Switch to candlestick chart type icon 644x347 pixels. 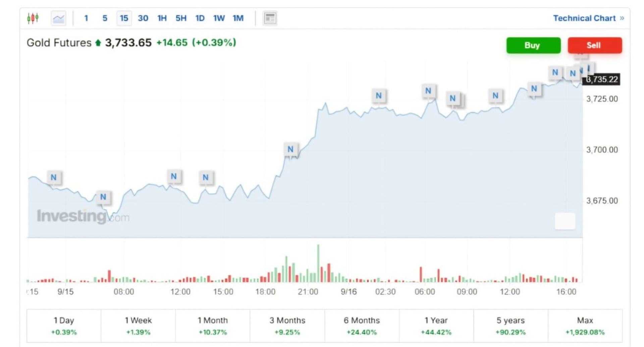pos(33,18)
